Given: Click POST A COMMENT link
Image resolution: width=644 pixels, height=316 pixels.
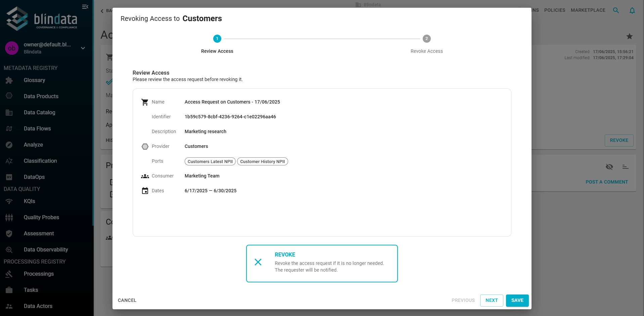Looking at the screenshot, I should 606,182.
